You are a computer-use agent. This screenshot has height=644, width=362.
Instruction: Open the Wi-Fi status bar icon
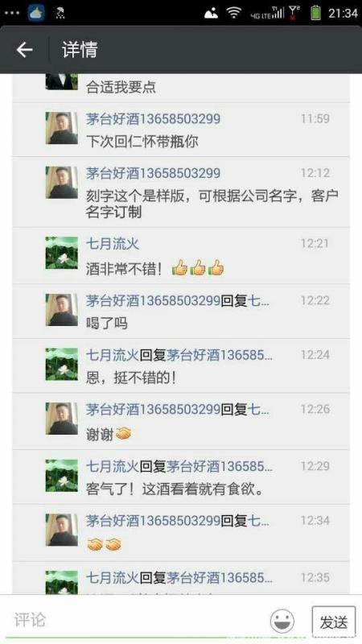pos(233,12)
